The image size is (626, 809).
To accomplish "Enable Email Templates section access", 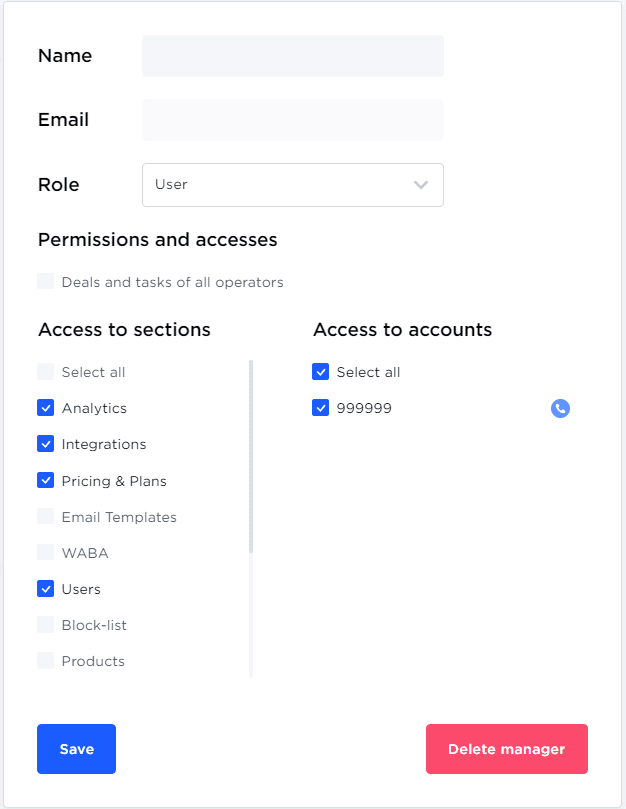I will (x=46, y=517).
